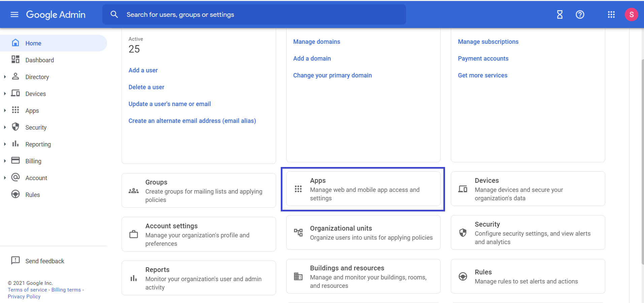Open the main hamburger menu
This screenshot has width=644, height=303.
[14, 14]
